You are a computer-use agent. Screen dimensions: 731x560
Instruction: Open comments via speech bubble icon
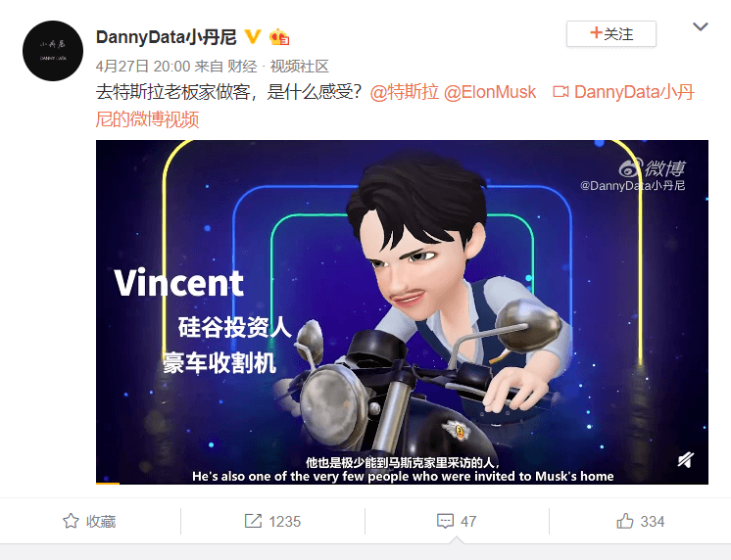pos(445,522)
